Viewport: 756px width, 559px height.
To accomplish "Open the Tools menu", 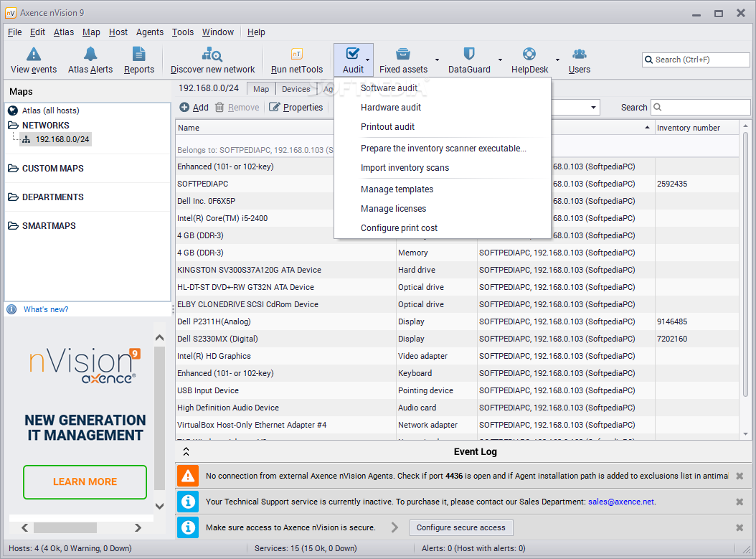I will 183,32.
